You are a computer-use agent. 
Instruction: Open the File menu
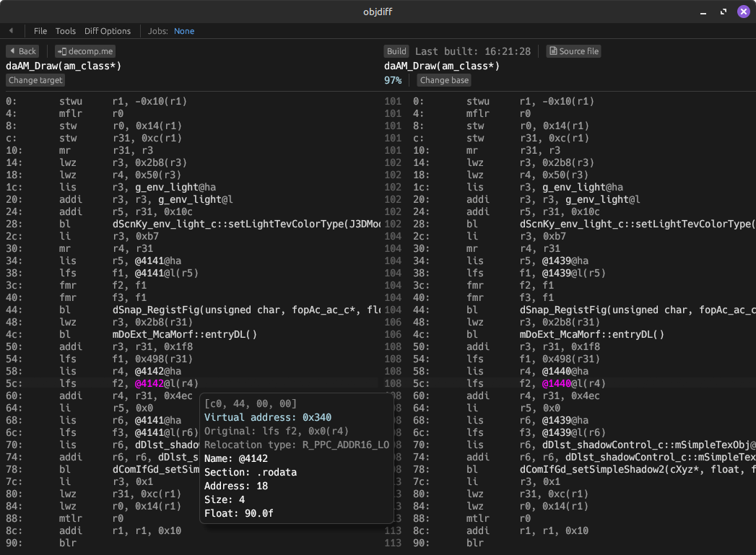[40, 31]
